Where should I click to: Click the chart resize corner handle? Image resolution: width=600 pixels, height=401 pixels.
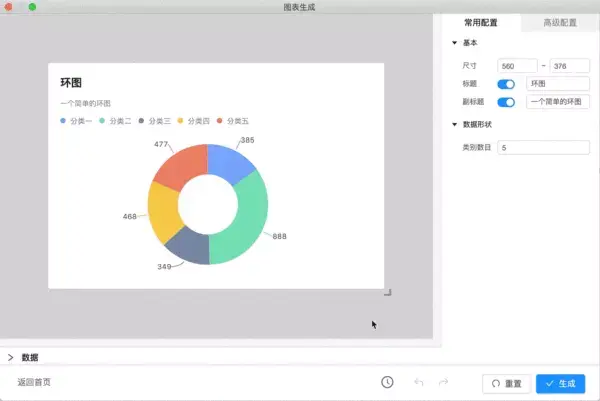388,293
